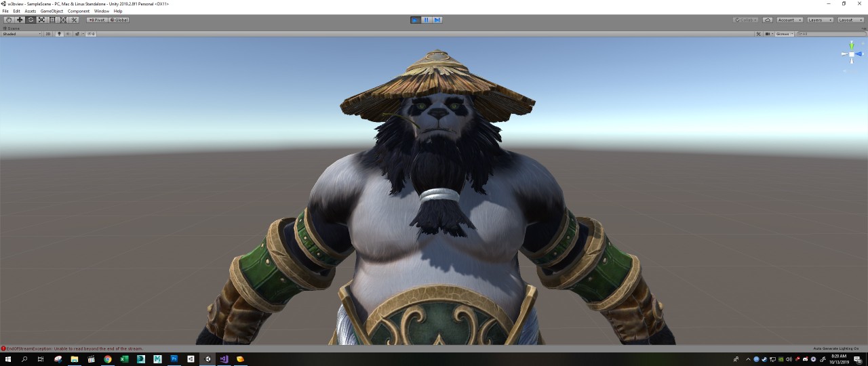Open Photoshop from the taskbar
Image resolution: width=868 pixels, height=366 pixels.
pos(174,359)
